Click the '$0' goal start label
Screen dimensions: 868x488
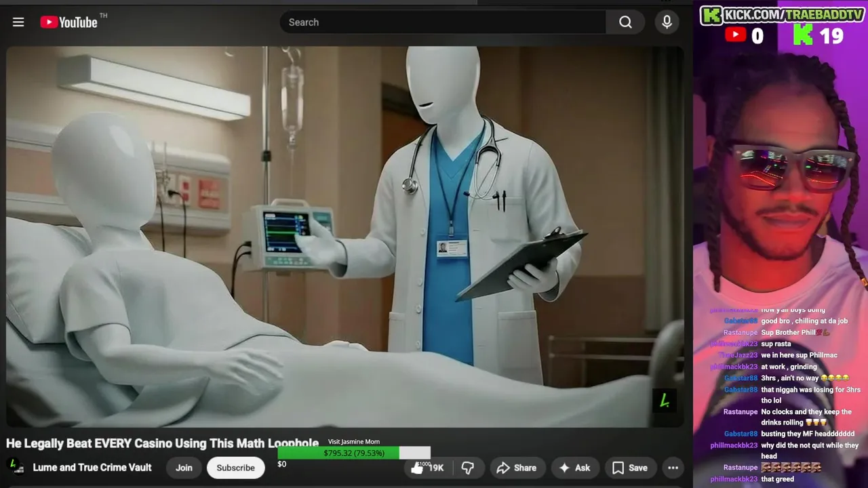(x=282, y=464)
